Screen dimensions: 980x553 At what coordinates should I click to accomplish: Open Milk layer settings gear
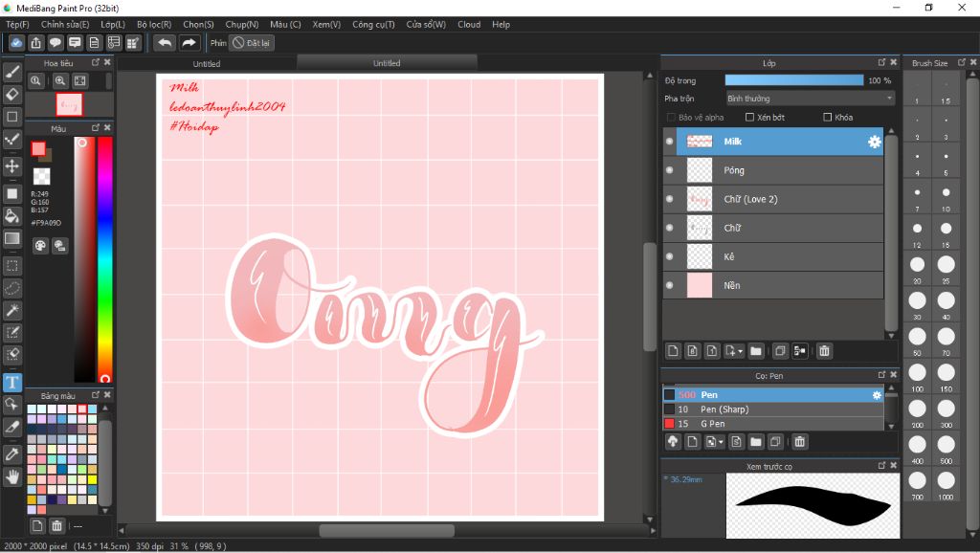875,142
